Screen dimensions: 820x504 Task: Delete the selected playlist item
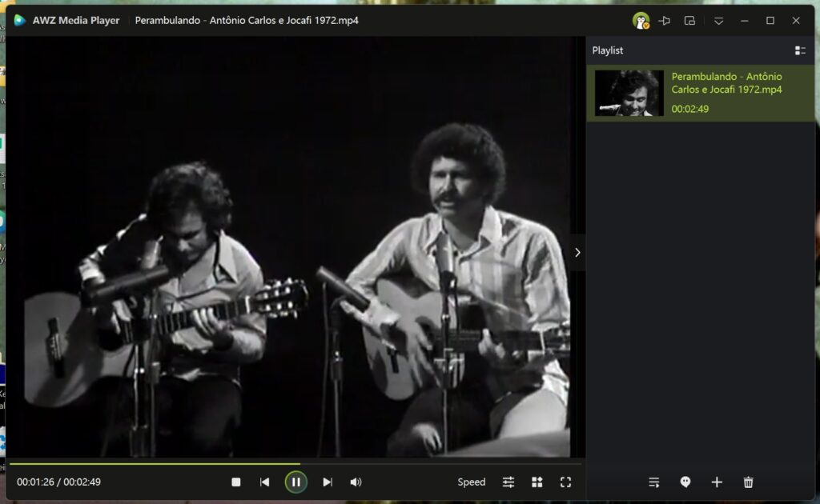(x=749, y=482)
